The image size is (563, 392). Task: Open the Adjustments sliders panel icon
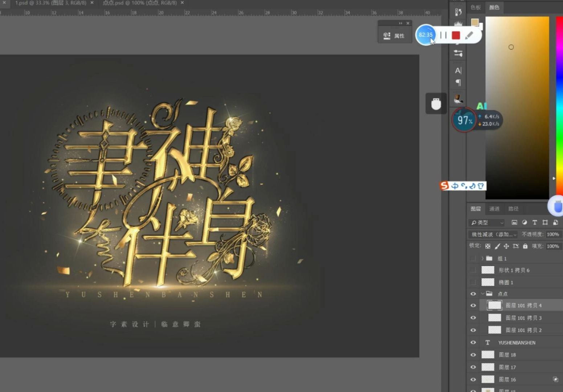(458, 53)
